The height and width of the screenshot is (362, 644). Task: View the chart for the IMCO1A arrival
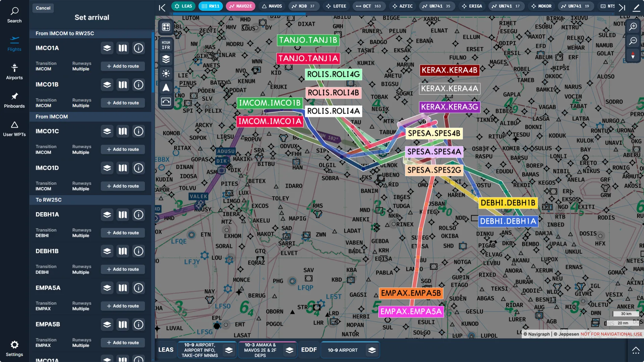(122, 48)
